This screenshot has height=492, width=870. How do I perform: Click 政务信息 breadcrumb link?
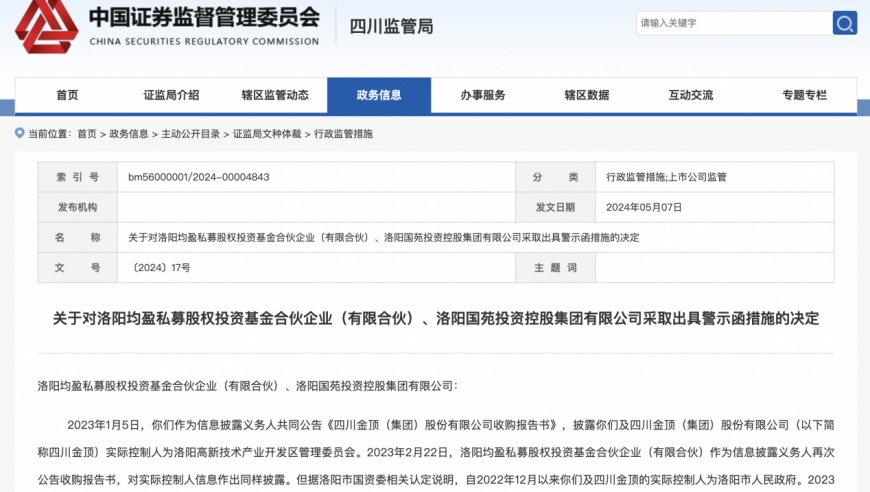[129, 134]
